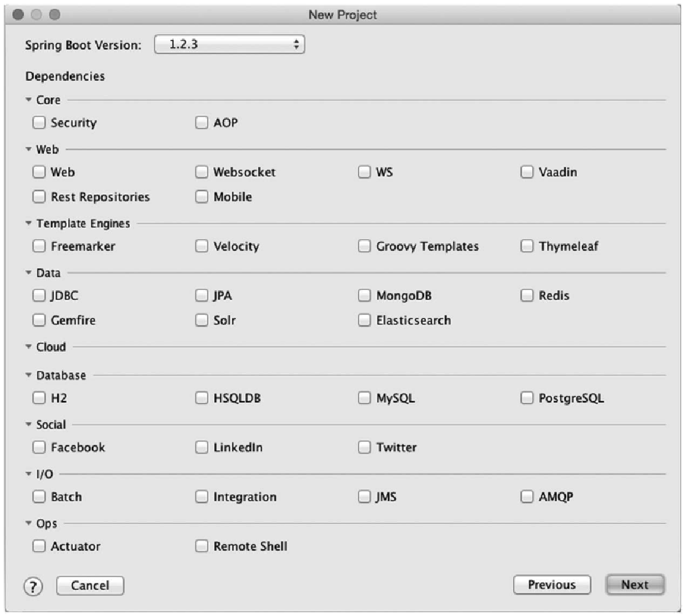Check the WS dependency
The width and height of the screenshot is (685, 616).
[x=364, y=172]
